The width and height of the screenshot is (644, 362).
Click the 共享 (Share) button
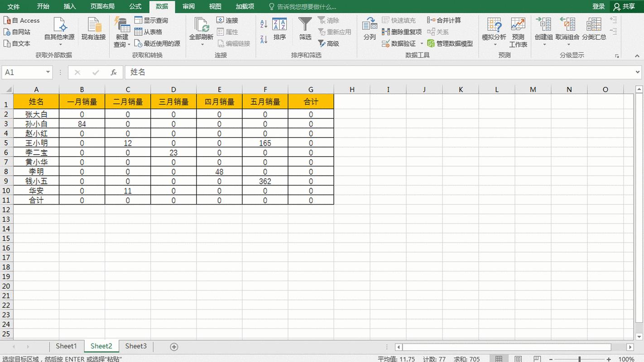tap(624, 6)
